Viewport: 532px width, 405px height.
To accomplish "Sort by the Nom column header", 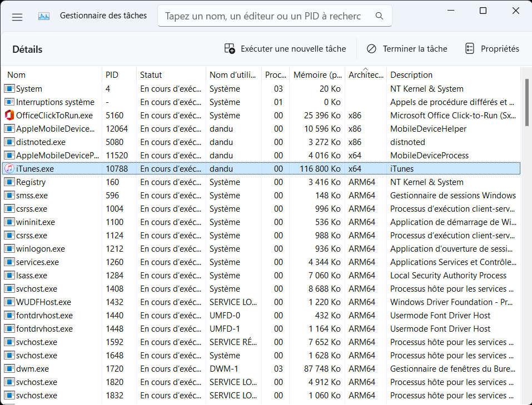I will tap(53, 75).
